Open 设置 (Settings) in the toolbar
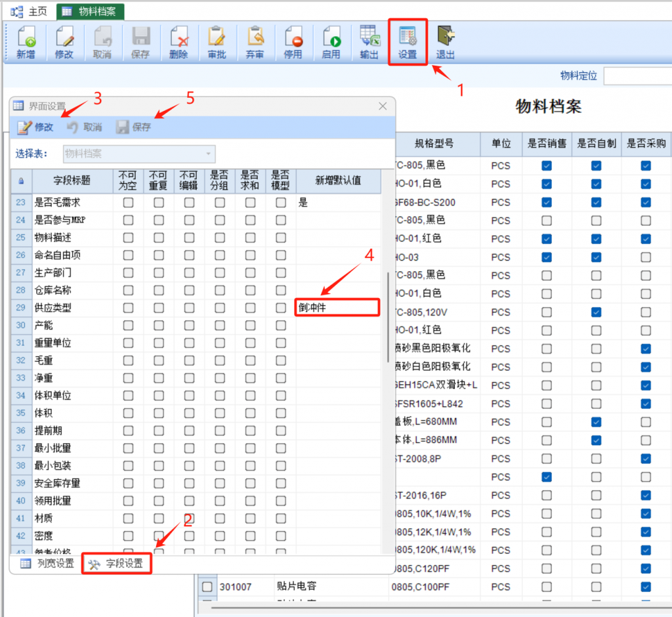 pyautogui.click(x=408, y=42)
